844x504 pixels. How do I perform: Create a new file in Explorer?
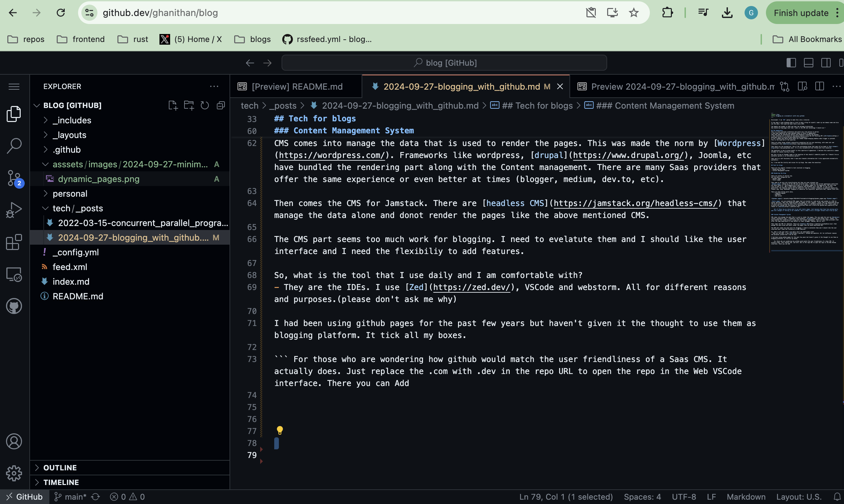[173, 105]
